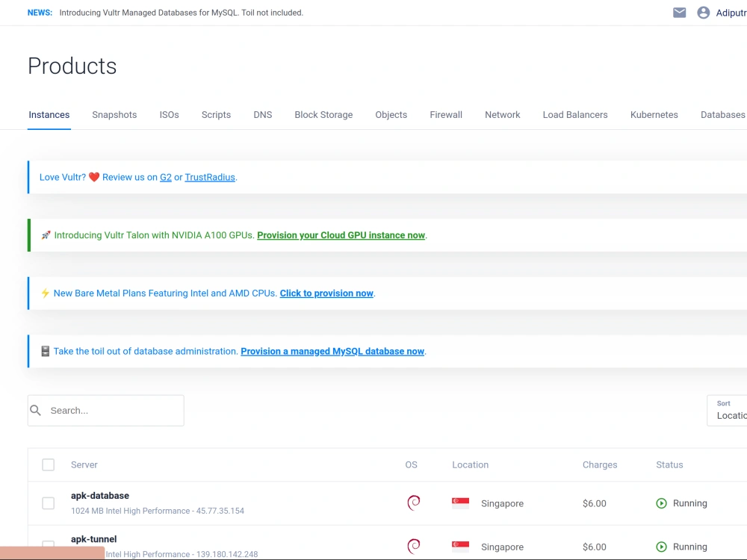The width and height of the screenshot is (747, 560).
Task: Click Provision a managed MySQL database now
Action: coord(332,352)
